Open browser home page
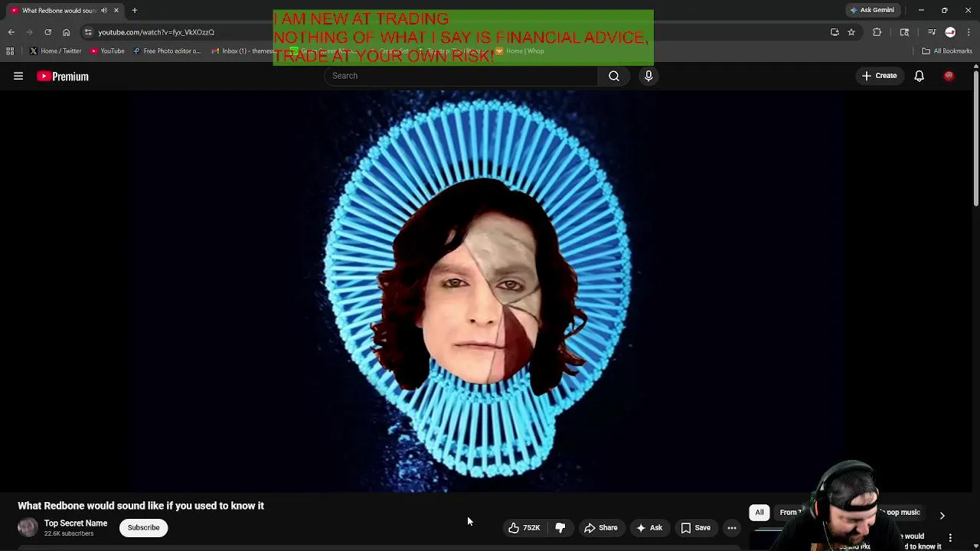The height and width of the screenshot is (551, 980). 66,32
